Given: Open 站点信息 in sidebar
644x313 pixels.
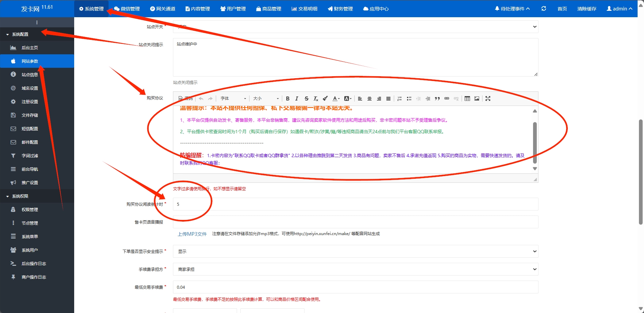Looking at the screenshot, I should (37, 75).
